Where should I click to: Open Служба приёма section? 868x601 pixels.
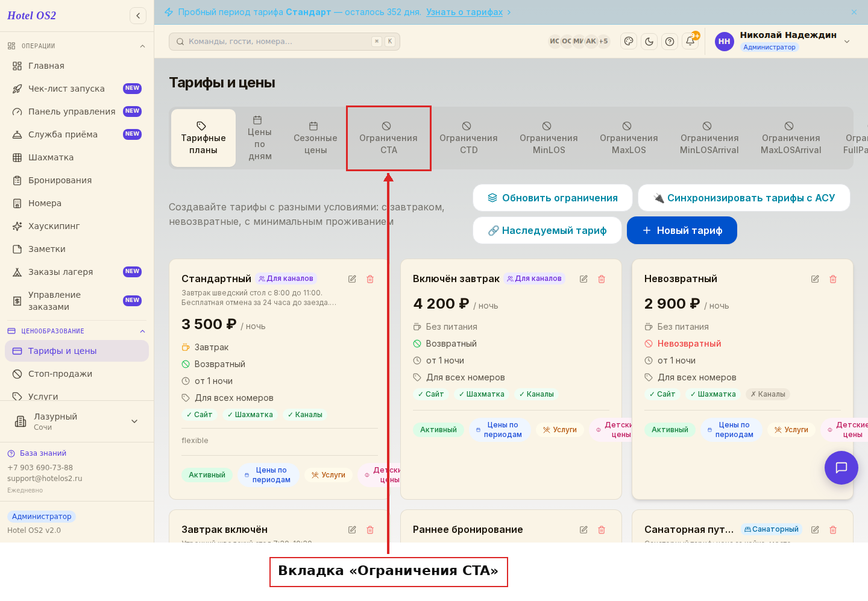77,134
